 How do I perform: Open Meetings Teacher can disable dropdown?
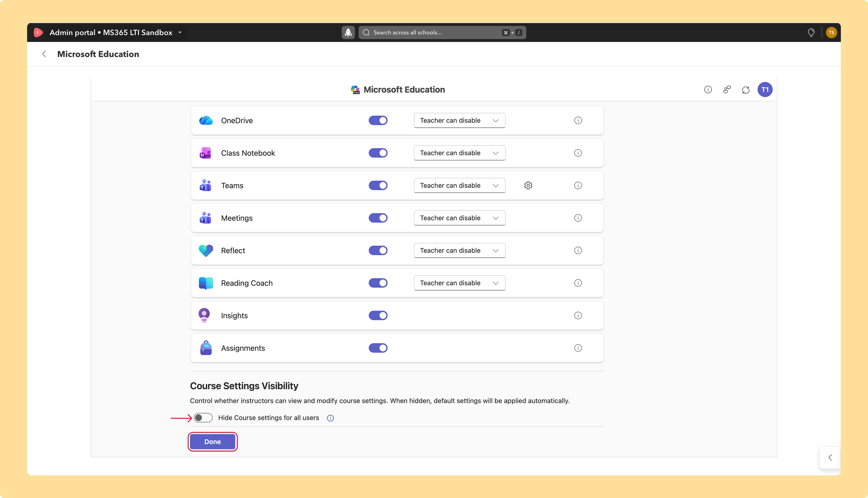pyautogui.click(x=459, y=218)
